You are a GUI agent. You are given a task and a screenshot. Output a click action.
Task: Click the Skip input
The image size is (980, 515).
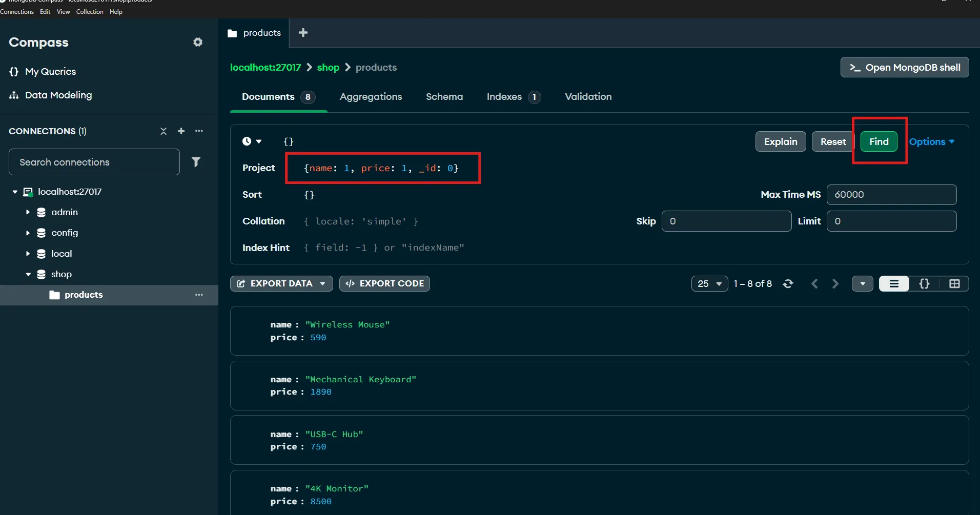coord(726,221)
